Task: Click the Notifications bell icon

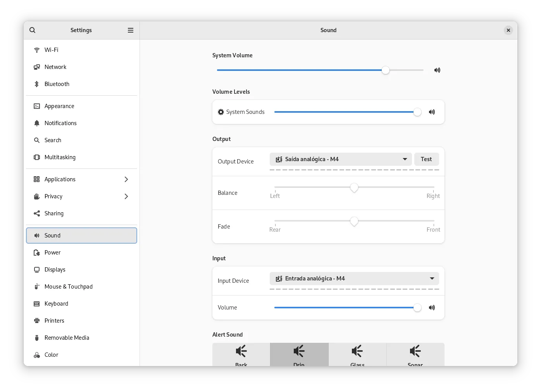Action: pos(37,123)
